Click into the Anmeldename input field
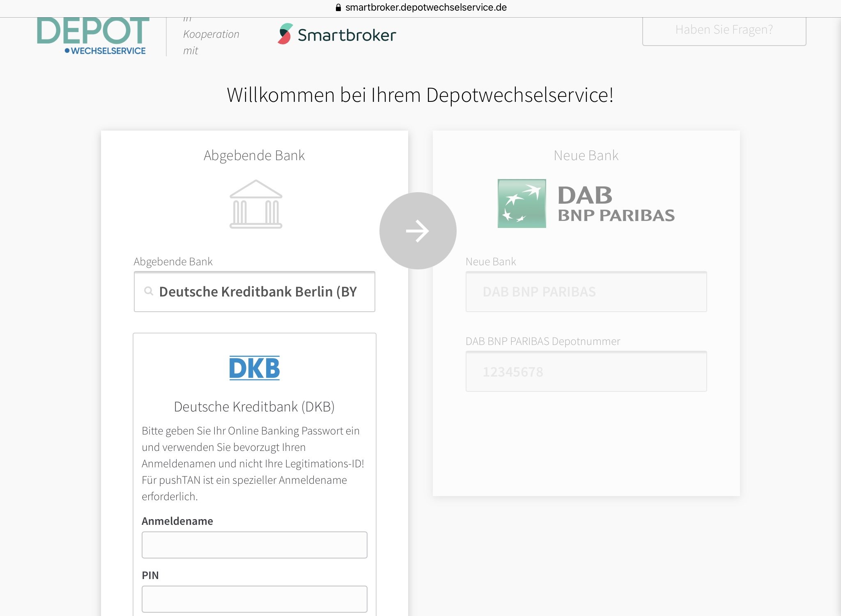Image resolution: width=841 pixels, height=616 pixels. click(x=254, y=545)
